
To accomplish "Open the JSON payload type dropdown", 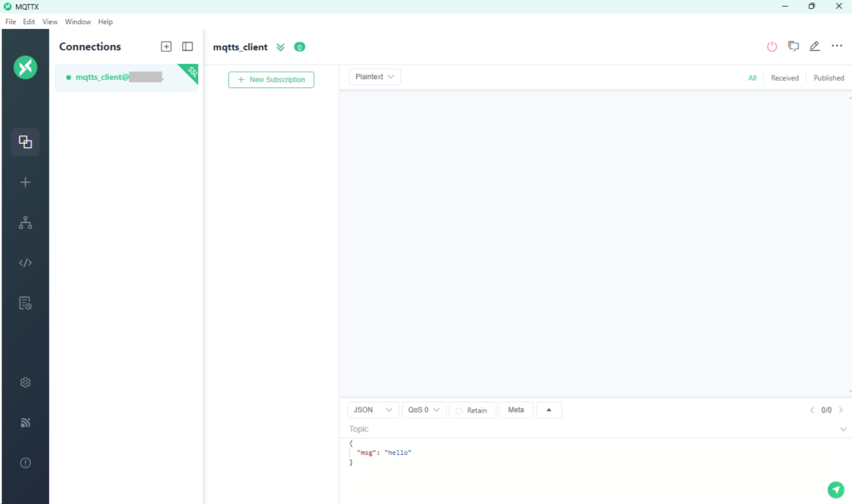I will point(373,410).
